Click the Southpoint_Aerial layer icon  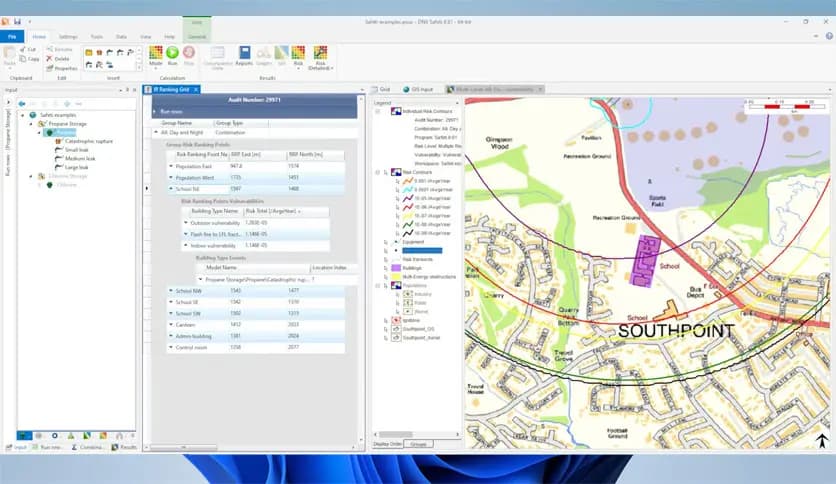click(x=396, y=337)
